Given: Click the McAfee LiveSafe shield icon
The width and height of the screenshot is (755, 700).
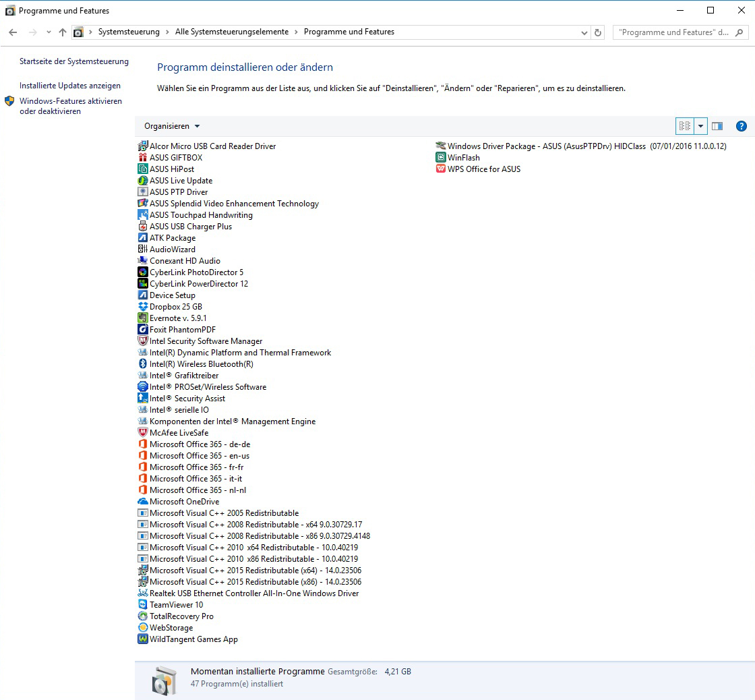Looking at the screenshot, I should pos(142,433).
